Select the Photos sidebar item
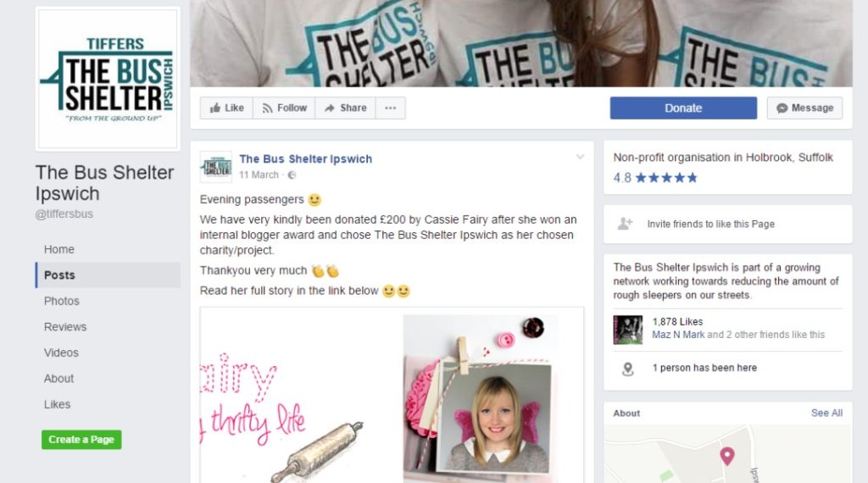This screenshot has height=483, width=868. pos(61,301)
